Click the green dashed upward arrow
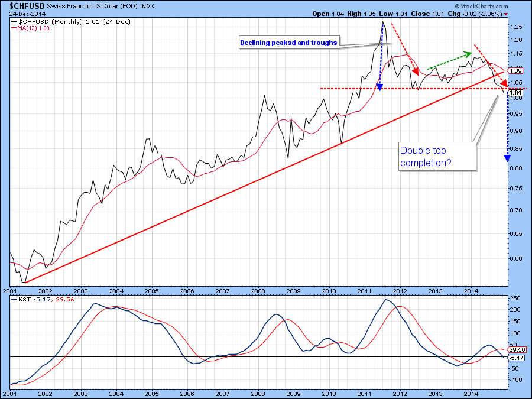The height and width of the screenshot is (399, 532). pos(449,61)
